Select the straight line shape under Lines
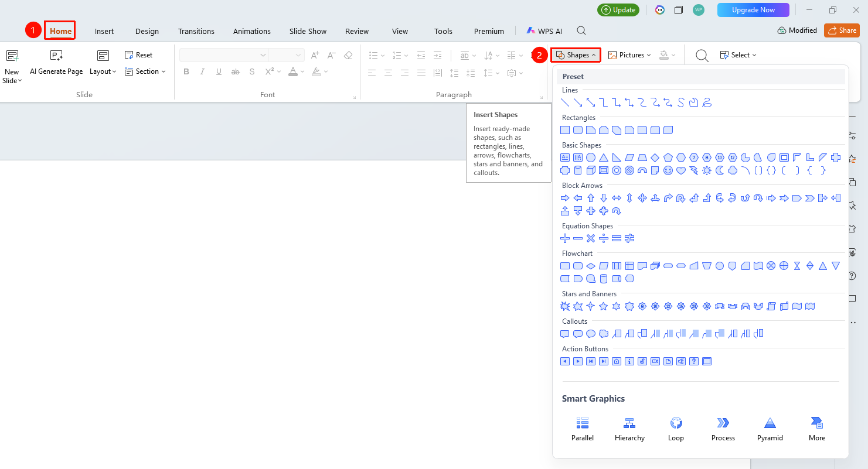Screen dimensions: 868x469 click(x=565, y=102)
